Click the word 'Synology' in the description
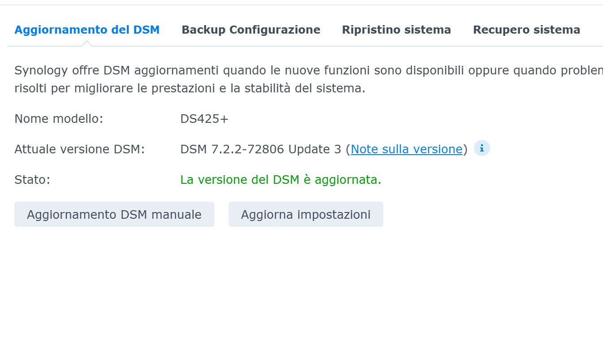Viewport: 603px width, 364px height. tap(41, 70)
